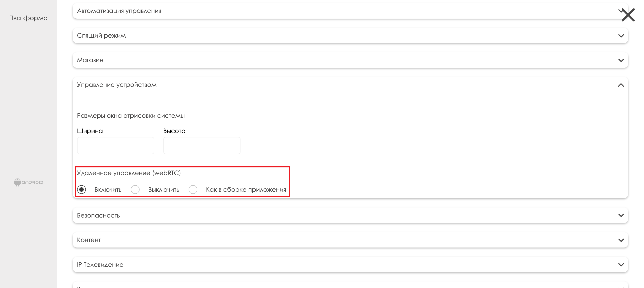The image size is (644, 288).
Task: Expand the Безопасность section header
Action: (98, 215)
